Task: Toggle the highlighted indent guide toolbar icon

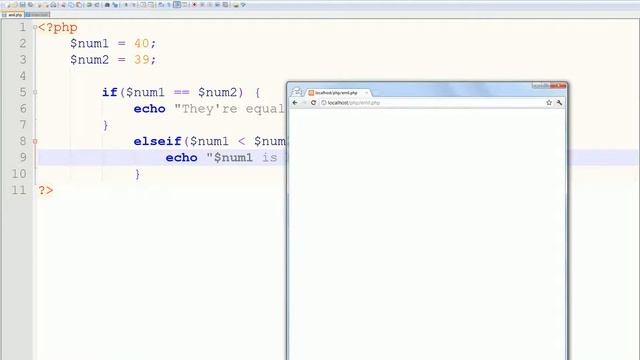Action: coord(177,5)
